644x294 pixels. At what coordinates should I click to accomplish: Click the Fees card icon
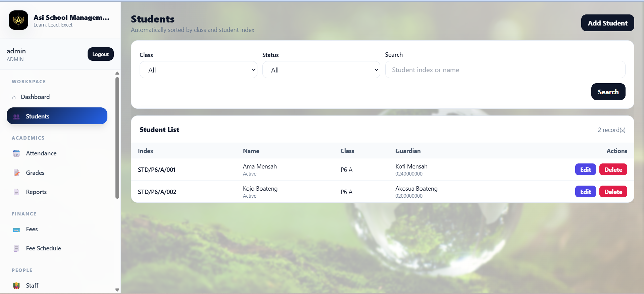click(16, 230)
